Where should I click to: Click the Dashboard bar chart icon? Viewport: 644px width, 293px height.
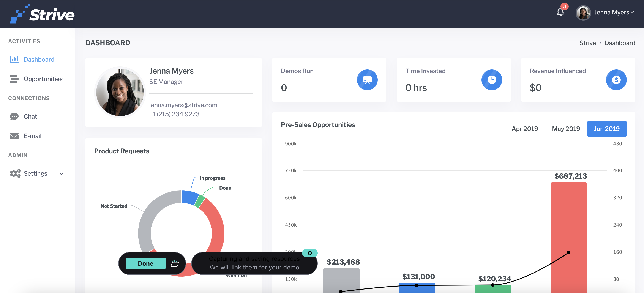pos(14,59)
